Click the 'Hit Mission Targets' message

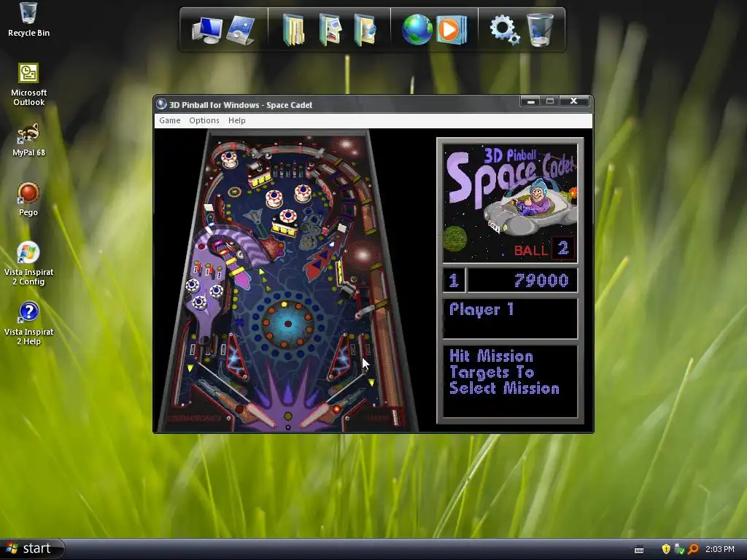[x=504, y=372]
